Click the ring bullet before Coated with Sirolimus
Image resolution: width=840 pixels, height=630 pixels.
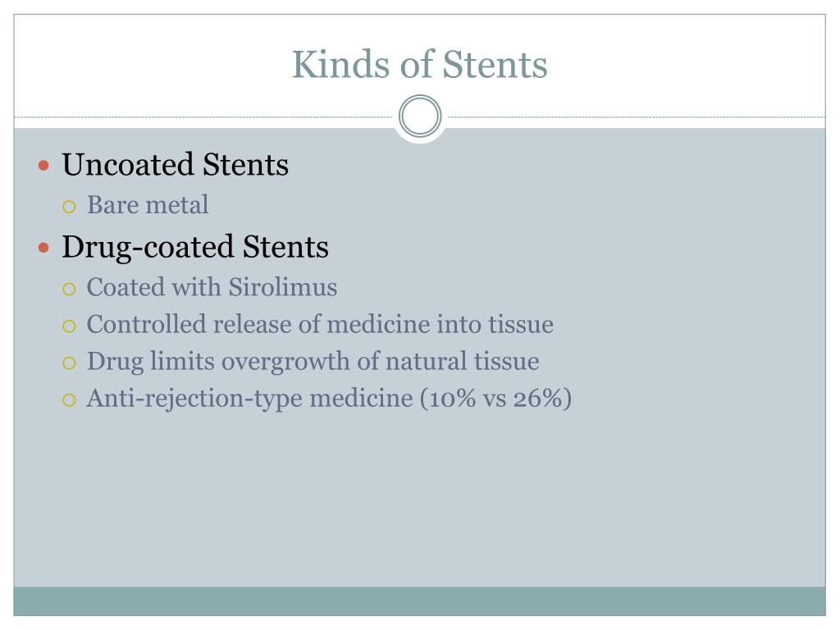69,290
